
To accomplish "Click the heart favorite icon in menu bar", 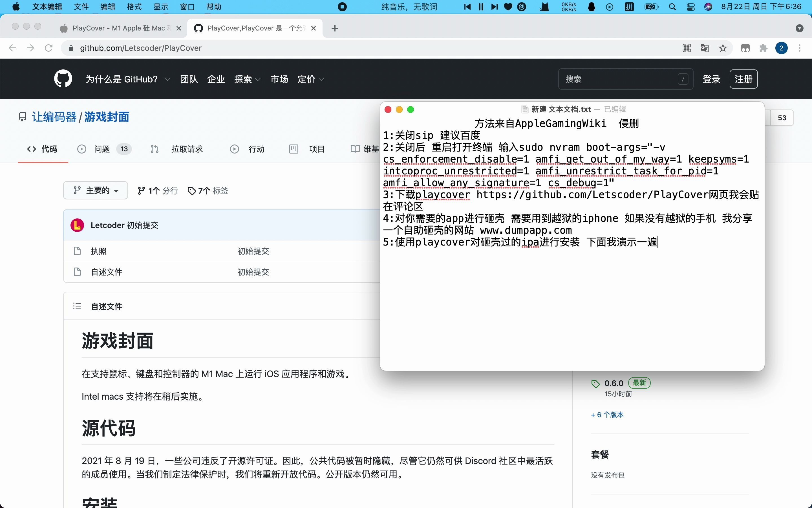I will (508, 7).
